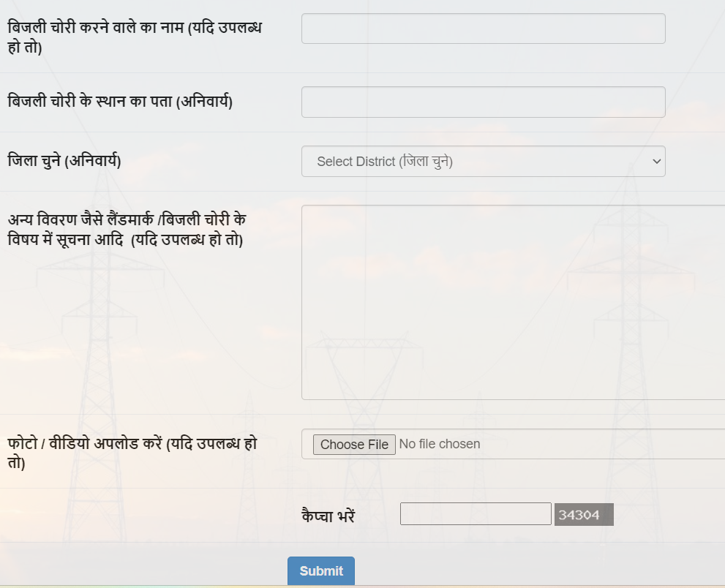Viewport: 725px width, 588px height.
Task: Click the theft location address input field
Action: tap(483, 102)
